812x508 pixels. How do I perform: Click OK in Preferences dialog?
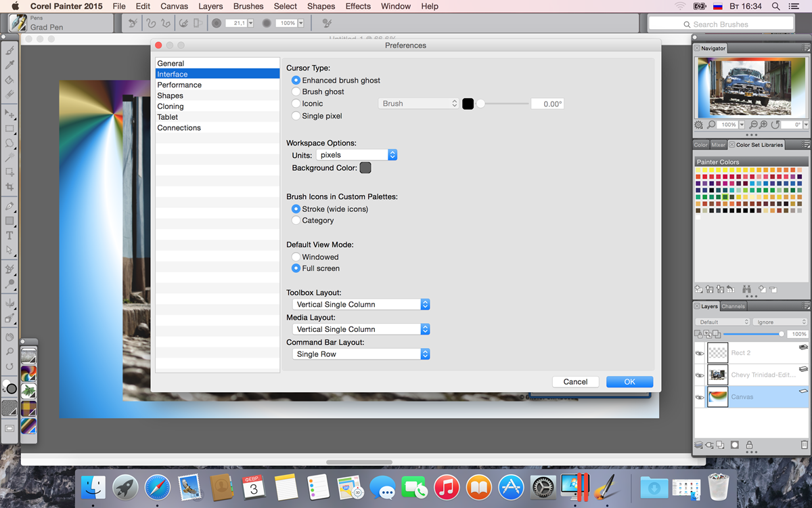[629, 382]
